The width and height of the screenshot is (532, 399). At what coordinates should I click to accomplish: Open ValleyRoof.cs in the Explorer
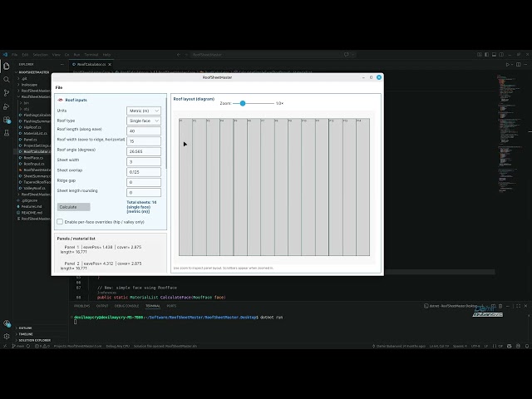34,188
